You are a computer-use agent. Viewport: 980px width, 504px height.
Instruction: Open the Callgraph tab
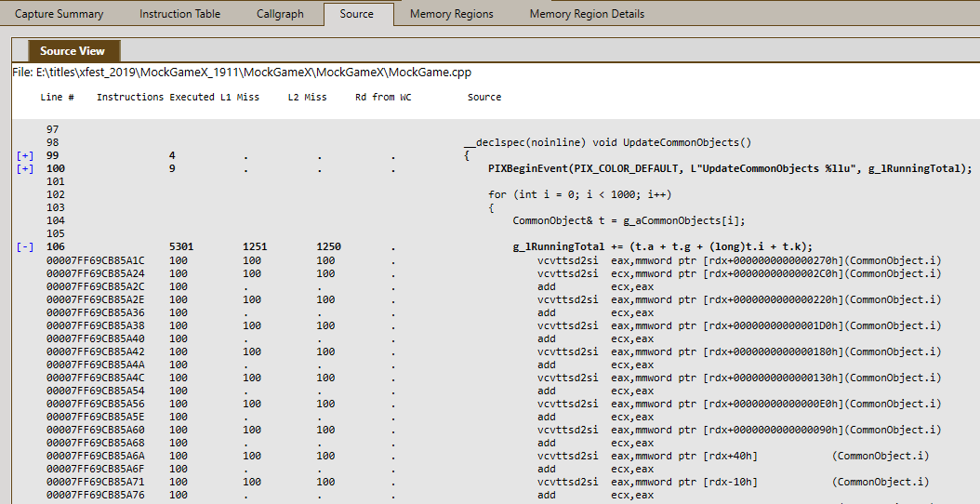[280, 14]
